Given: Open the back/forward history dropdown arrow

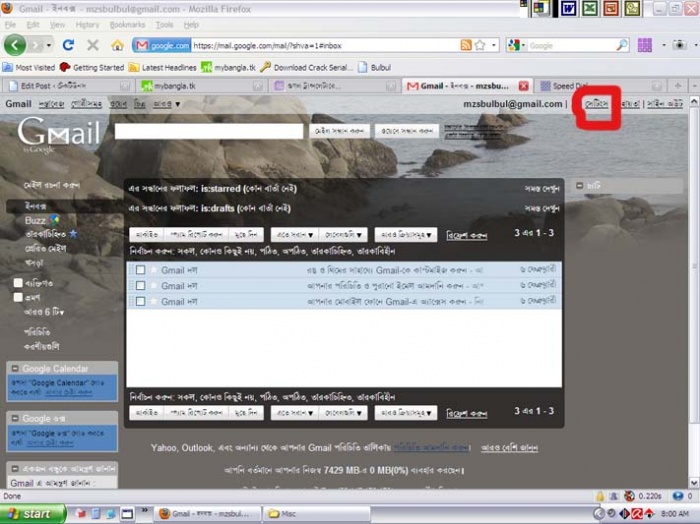Looking at the screenshot, I should coord(49,45).
